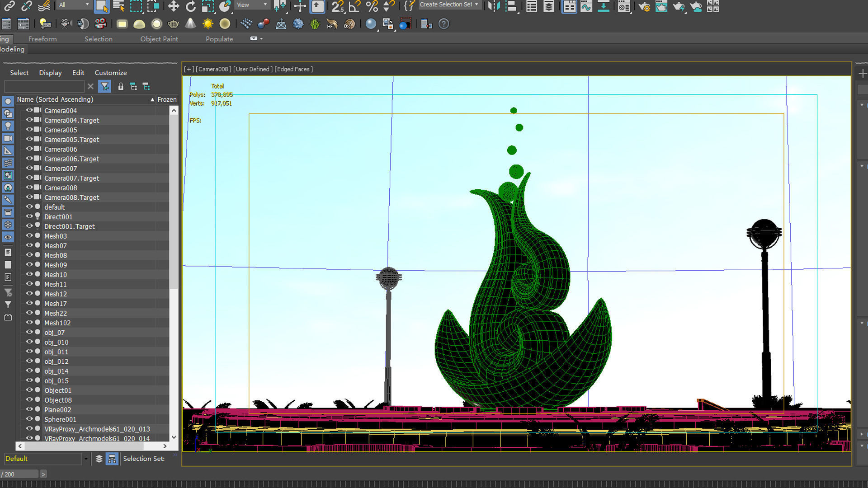The width and height of the screenshot is (868, 488).
Task: Open the Curve Editor icon
Action: 586,6
